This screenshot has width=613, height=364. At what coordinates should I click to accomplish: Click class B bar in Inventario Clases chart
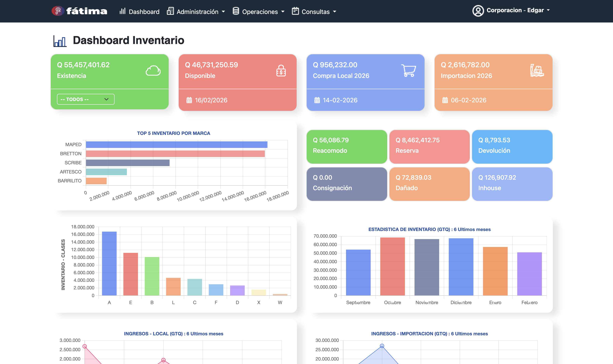(x=152, y=276)
